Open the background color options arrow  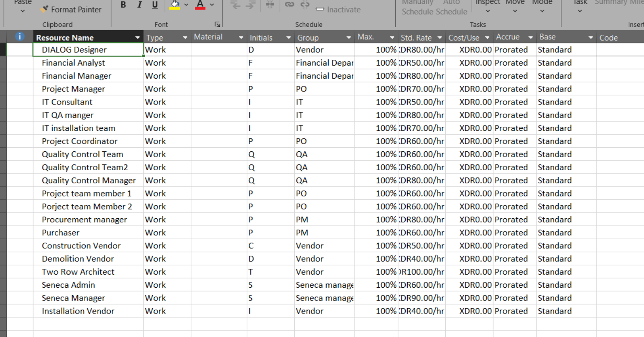coord(186,5)
